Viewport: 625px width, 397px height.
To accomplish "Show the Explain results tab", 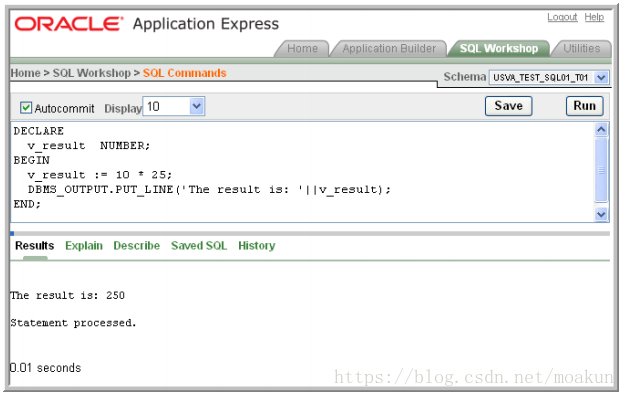I will [x=84, y=246].
